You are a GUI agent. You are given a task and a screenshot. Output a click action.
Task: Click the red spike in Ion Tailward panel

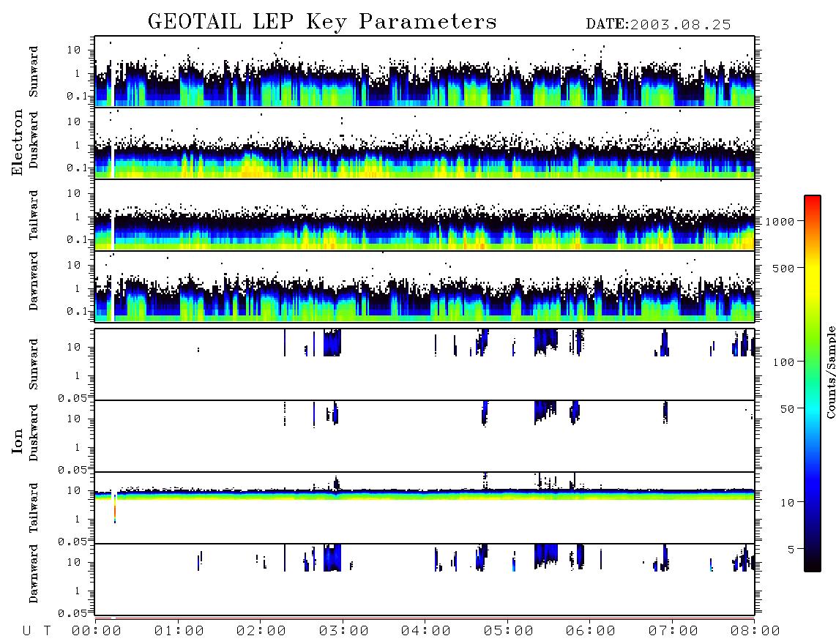(115, 511)
